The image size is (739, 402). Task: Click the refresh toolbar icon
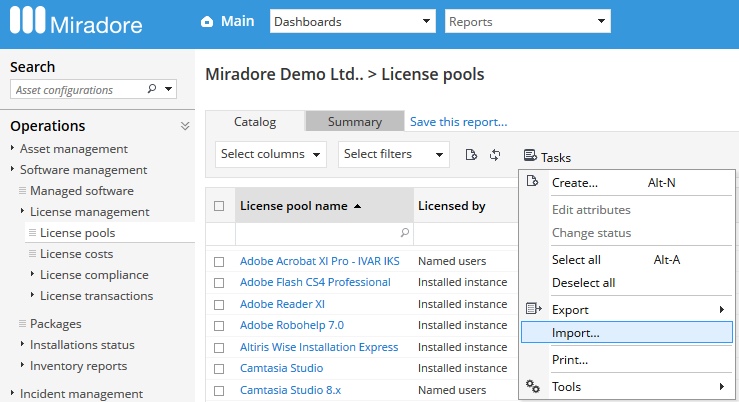click(x=495, y=155)
